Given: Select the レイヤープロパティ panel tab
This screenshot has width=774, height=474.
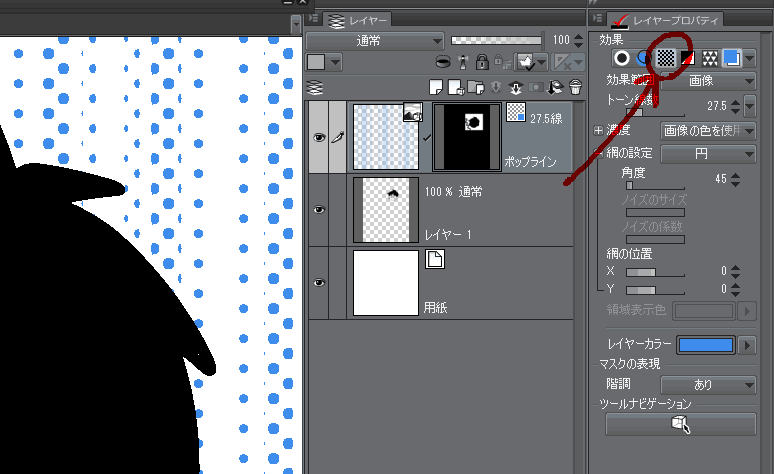Looking at the screenshot, I should [x=667, y=18].
